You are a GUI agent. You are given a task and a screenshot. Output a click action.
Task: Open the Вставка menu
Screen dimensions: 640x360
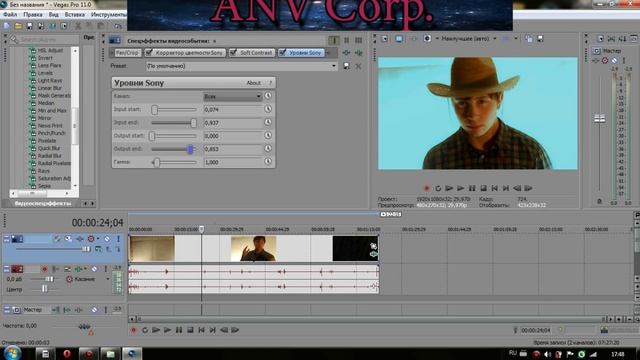pos(75,15)
